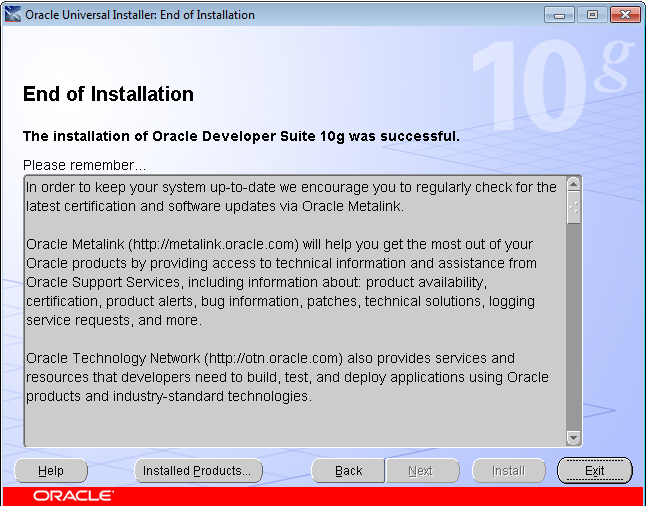This screenshot has height=506, width=647.
Task: Click the empty scrollbar track below the thumb
Action: pos(573,330)
